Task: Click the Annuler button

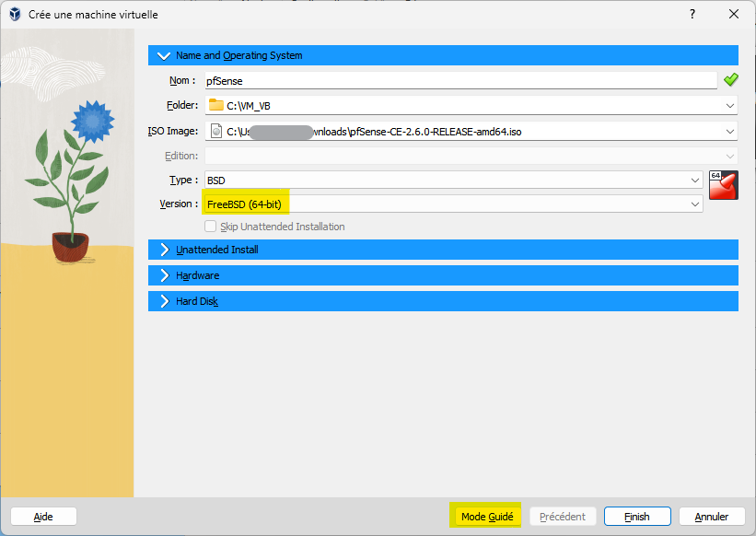Action: 712,517
